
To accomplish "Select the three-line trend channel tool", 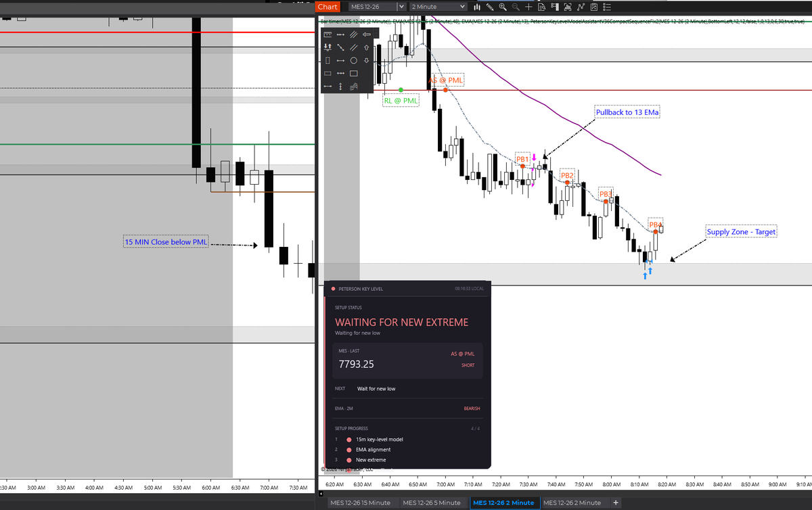I will pyautogui.click(x=353, y=34).
